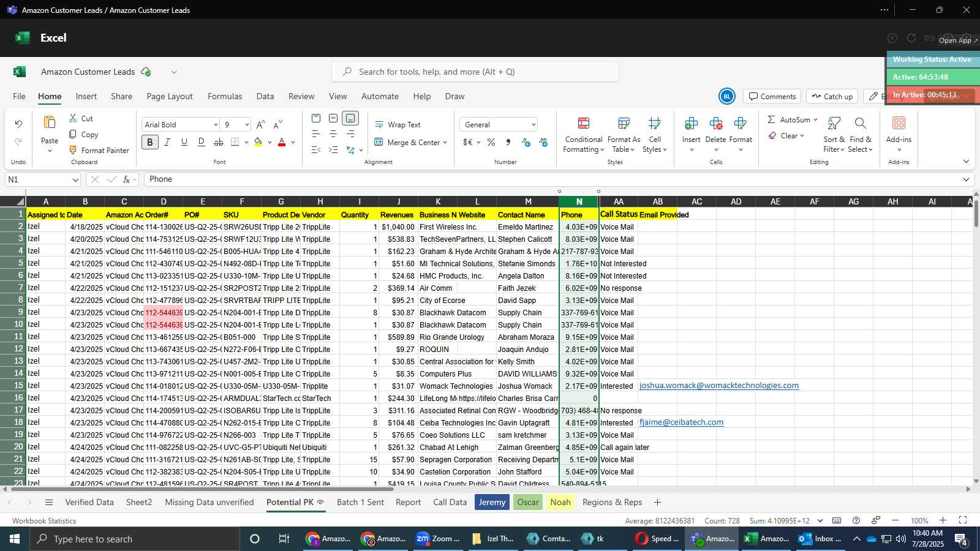Increase font size with the large A icon

pyautogui.click(x=261, y=124)
